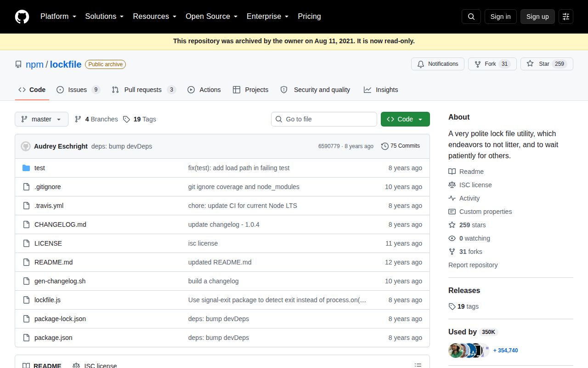
Task: Switch to the Issues tab
Action: pos(78,90)
